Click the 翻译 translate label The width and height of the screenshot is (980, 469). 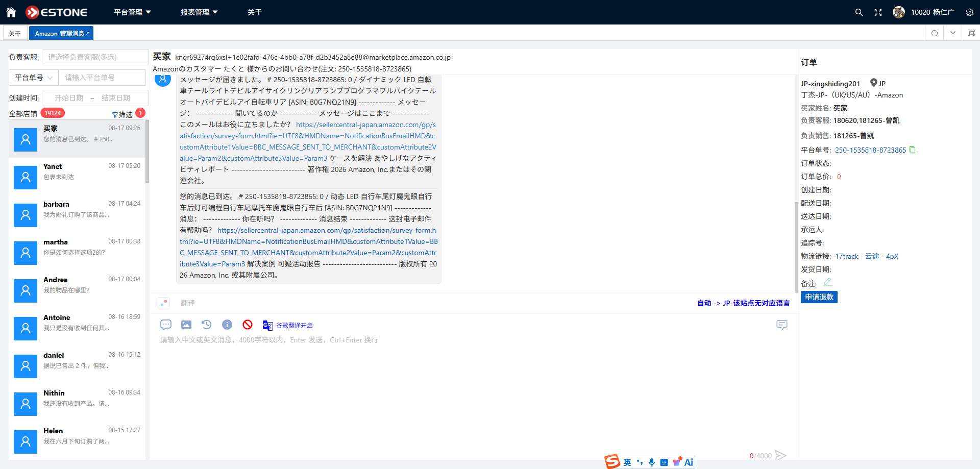(188, 303)
